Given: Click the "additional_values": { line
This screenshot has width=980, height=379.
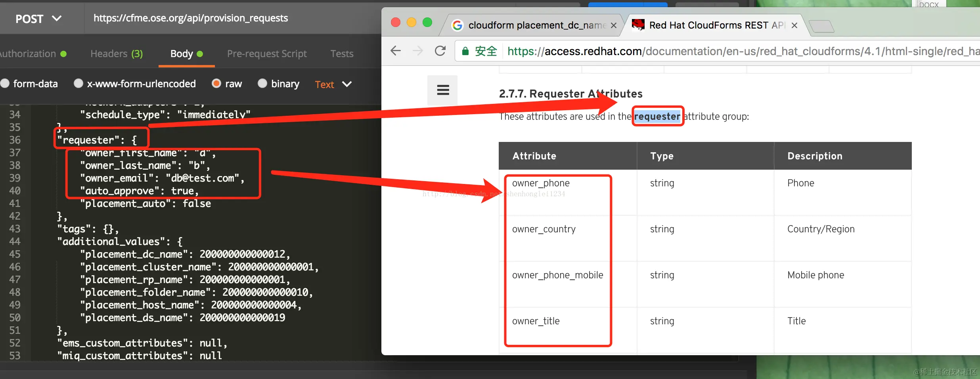Looking at the screenshot, I should click(x=120, y=241).
